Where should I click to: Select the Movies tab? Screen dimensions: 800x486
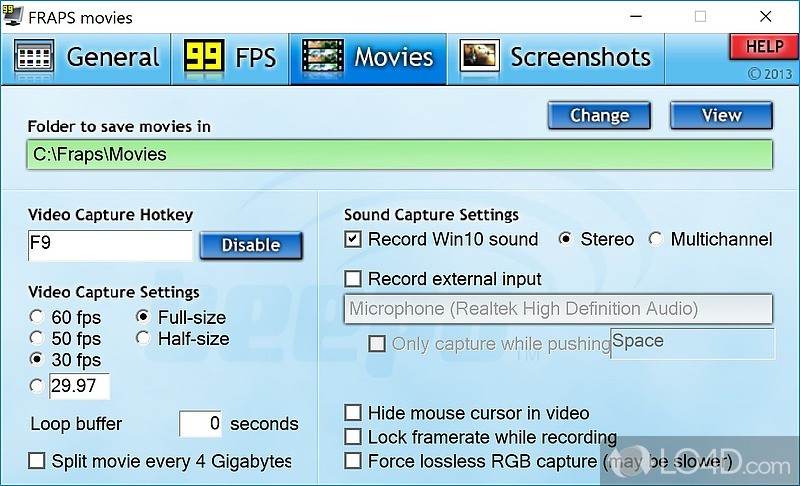coord(368,59)
